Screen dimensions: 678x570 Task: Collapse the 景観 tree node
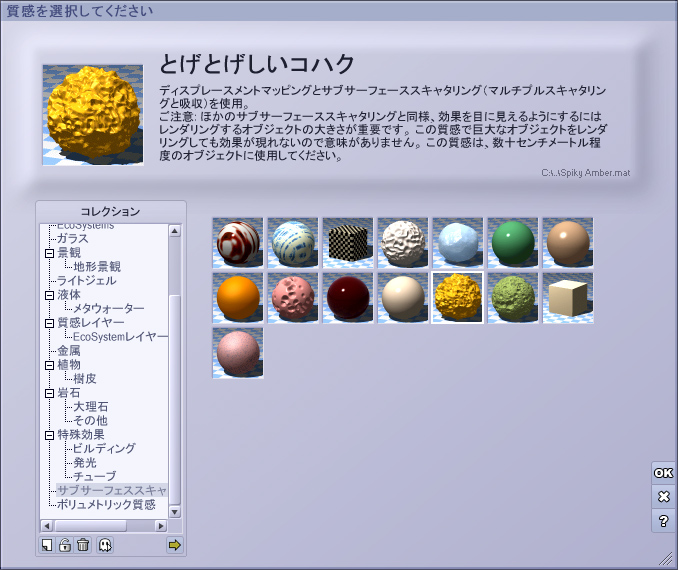(49, 253)
